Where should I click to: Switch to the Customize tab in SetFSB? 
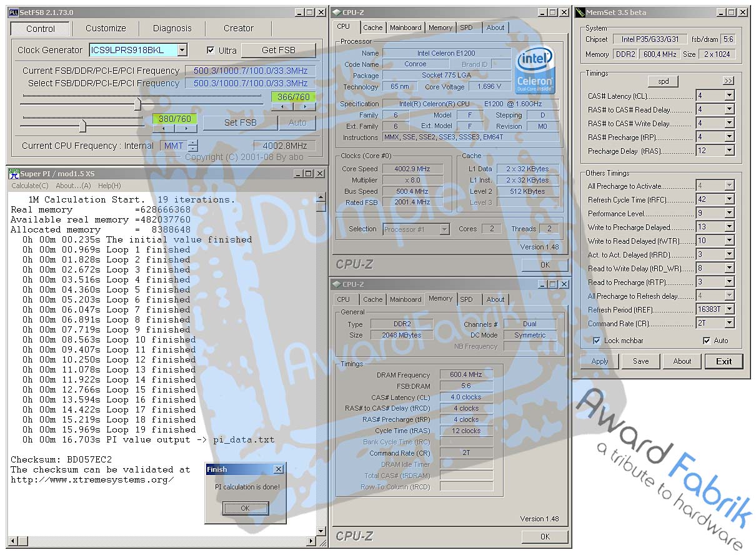click(106, 28)
